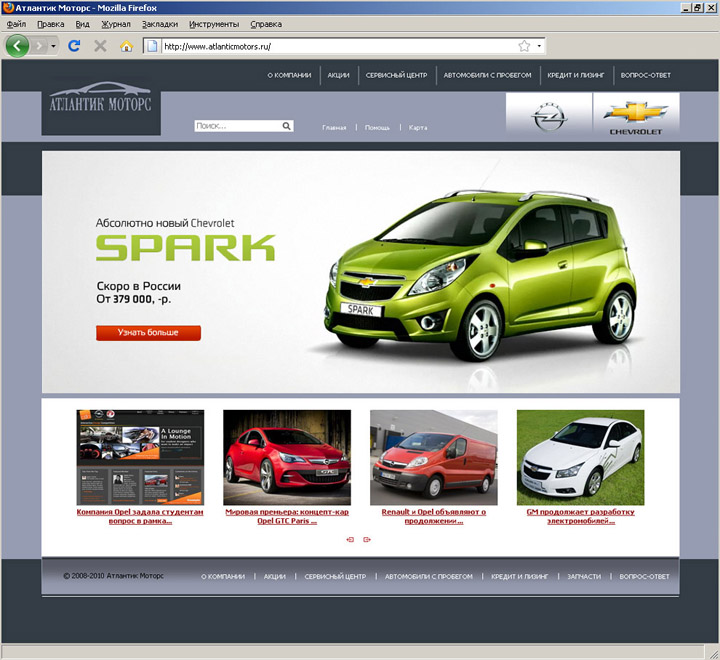Open СЕРВИСНЫЙ ЦЕНТР in top navigation

pyautogui.click(x=396, y=75)
